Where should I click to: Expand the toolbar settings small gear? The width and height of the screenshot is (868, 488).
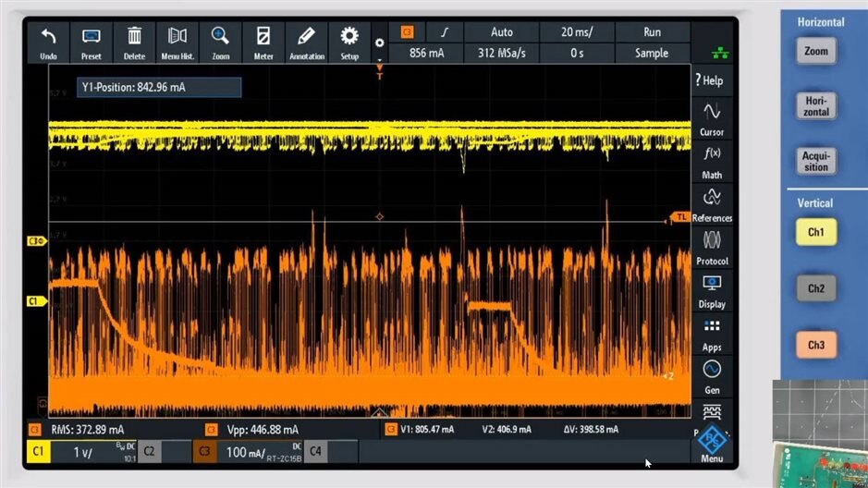pyautogui.click(x=379, y=43)
